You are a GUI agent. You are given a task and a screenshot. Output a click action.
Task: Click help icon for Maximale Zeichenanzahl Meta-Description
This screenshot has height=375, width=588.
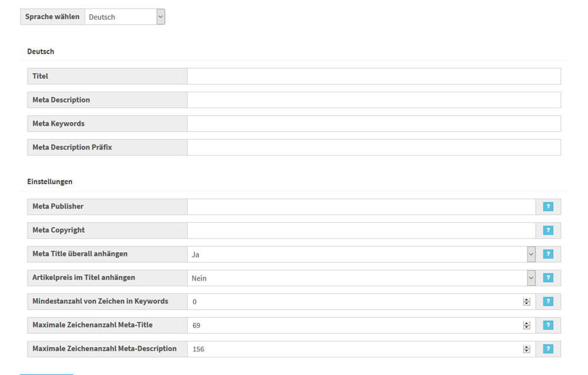pos(548,349)
